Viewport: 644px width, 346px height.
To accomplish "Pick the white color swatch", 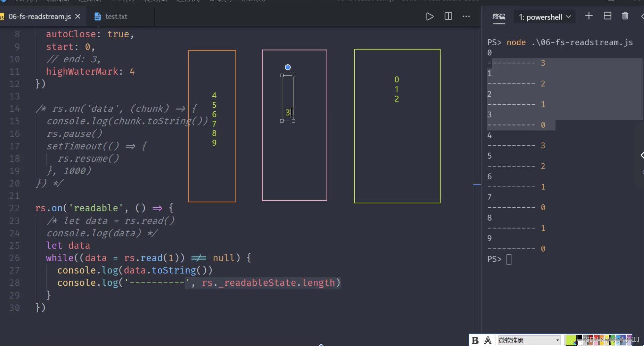I will click(x=580, y=343).
